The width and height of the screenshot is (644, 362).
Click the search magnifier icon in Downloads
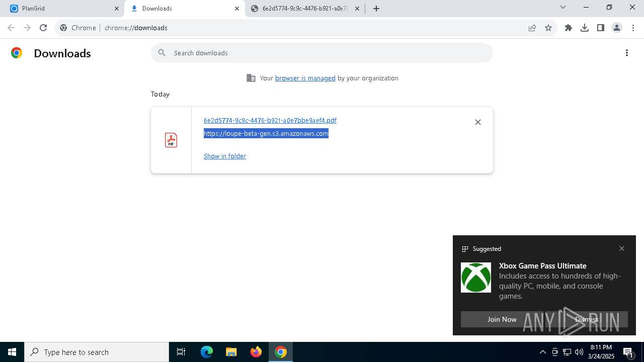162,53
